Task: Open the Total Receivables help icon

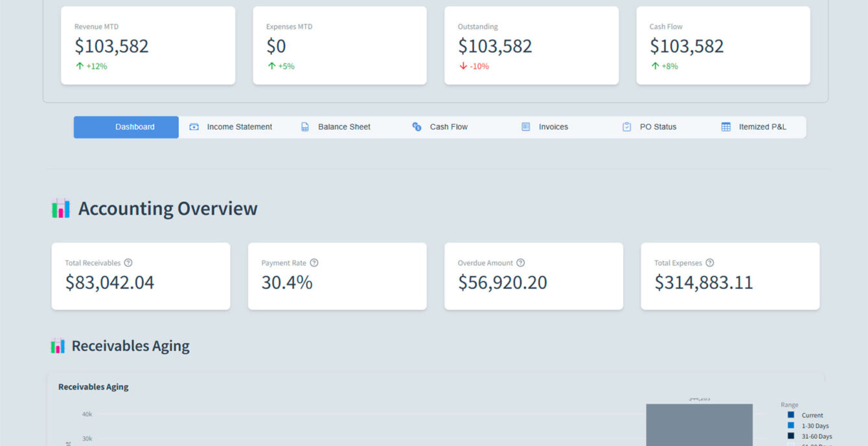Action: [x=128, y=263]
